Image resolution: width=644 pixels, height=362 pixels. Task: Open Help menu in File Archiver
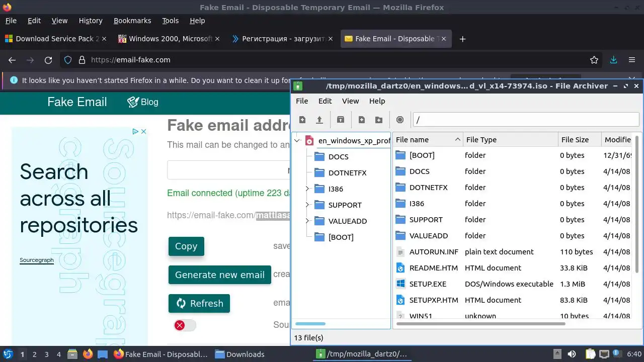click(377, 101)
